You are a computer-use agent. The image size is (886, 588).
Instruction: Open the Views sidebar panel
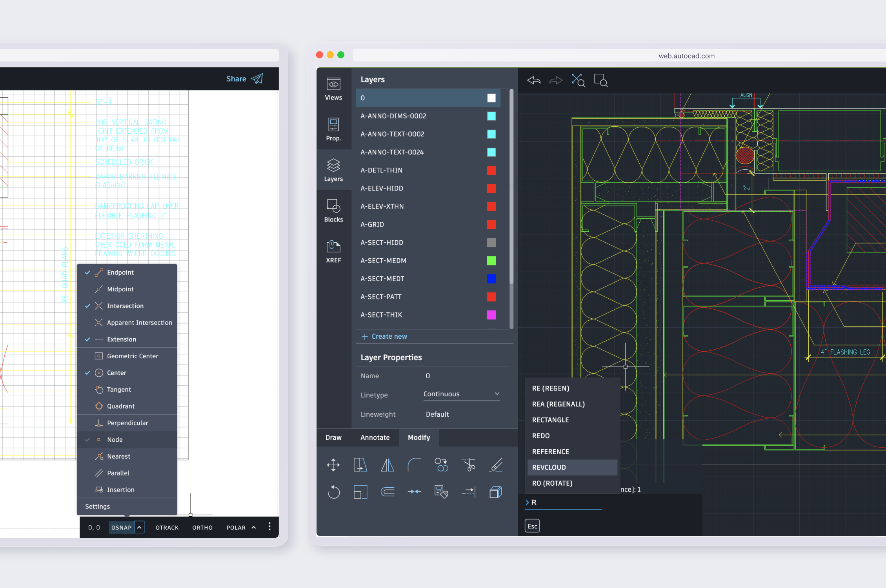click(x=333, y=89)
